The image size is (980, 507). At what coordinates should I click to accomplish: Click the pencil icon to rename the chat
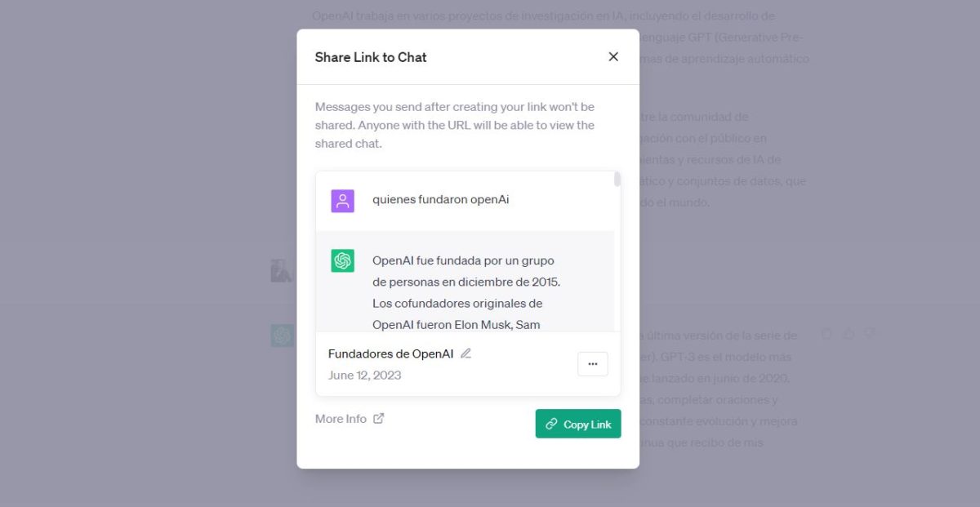(466, 354)
